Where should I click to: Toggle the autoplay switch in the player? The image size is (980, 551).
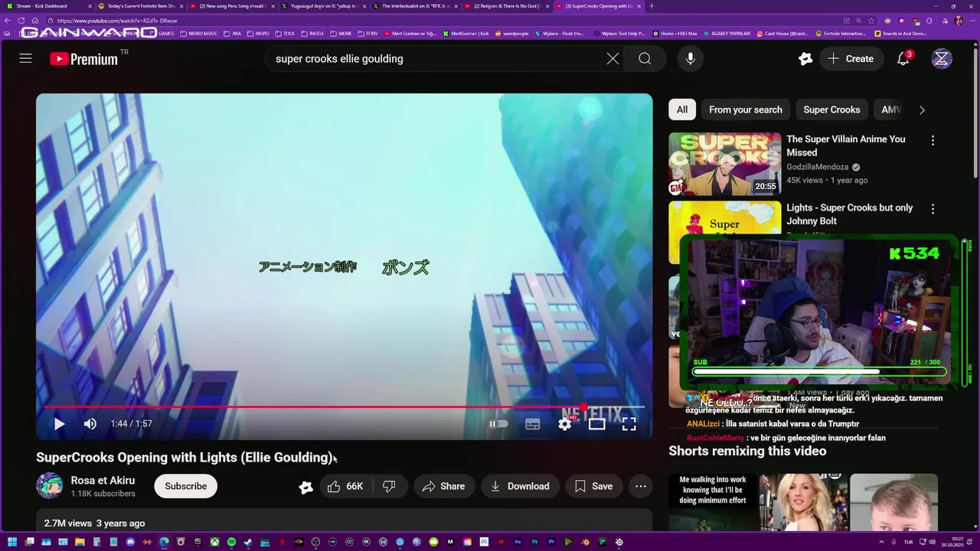coord(498,424)
